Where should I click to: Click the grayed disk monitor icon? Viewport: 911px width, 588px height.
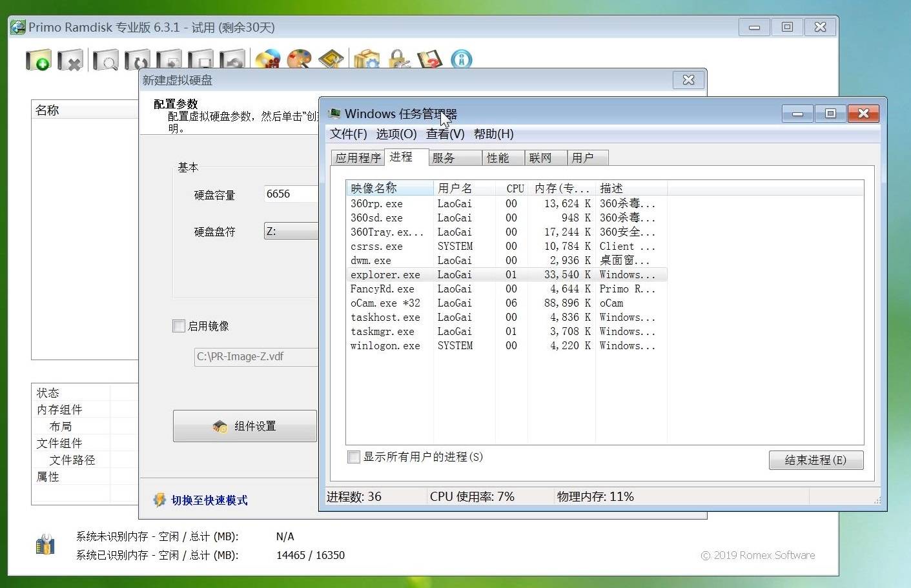(201, 59)
